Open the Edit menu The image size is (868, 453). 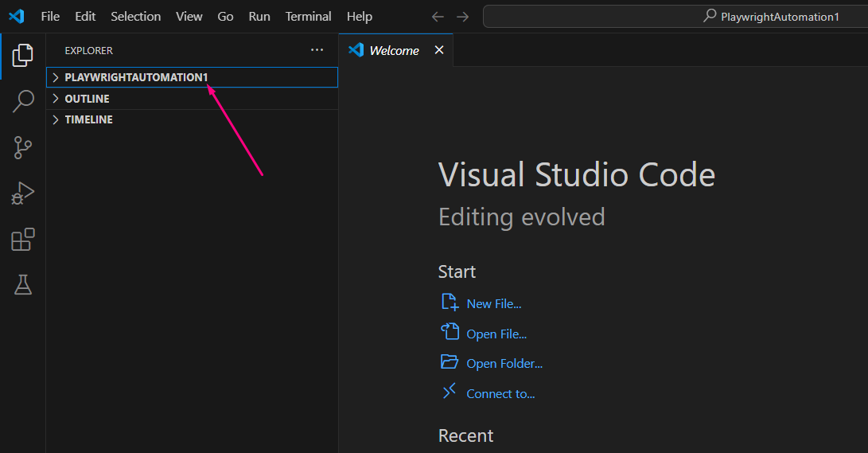(x=85, y=17)
